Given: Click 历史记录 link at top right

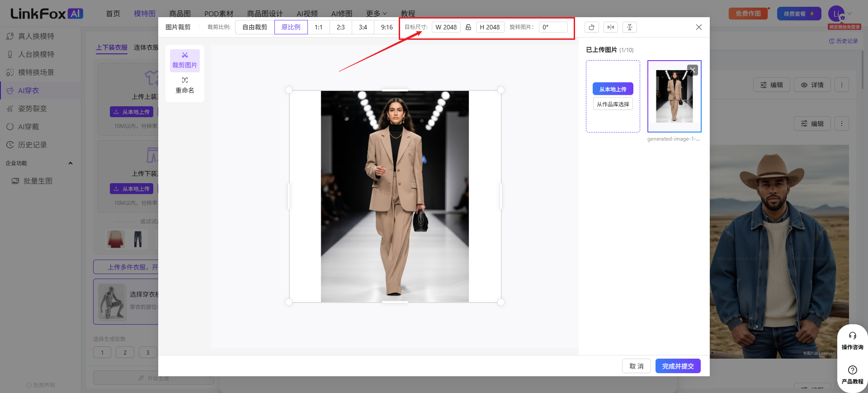Looking at the screenshot, I should [844, 41].
